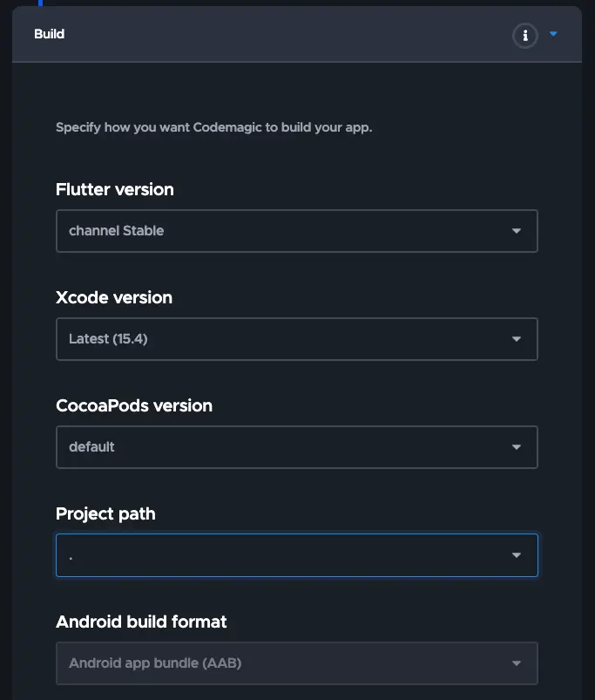Click the Android build format dropdown arrow
Viewport: 595px width, 700px height.
pyautogui.click(x=517, y=663)
